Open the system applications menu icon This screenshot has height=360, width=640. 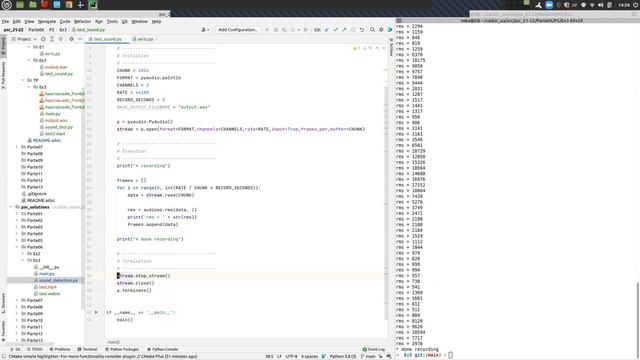click(x=7, y=5)
